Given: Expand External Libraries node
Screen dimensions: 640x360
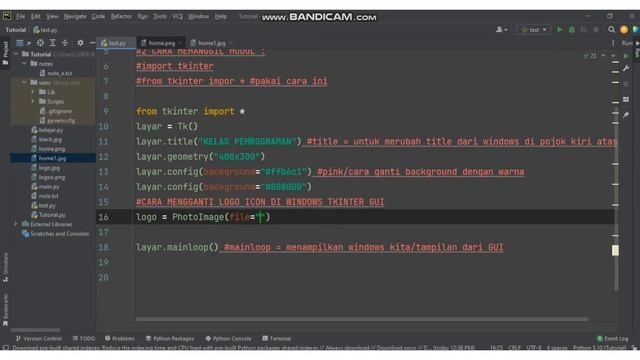Looking at the screenshot, I should [x=16, y=224].
